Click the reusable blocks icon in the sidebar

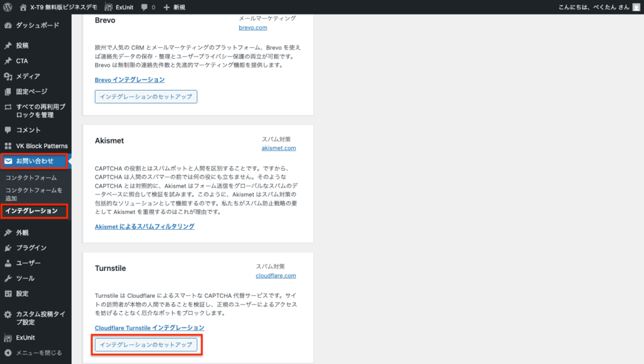pos(8,107)
